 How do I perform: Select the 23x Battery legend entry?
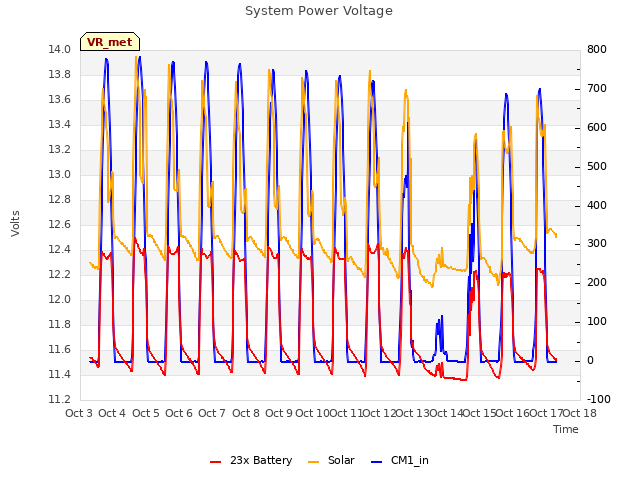[x=251, y=460]
